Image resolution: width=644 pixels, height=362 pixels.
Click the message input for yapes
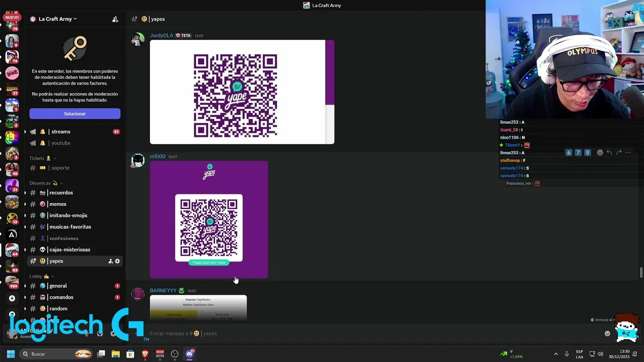[x=372, y=333]
